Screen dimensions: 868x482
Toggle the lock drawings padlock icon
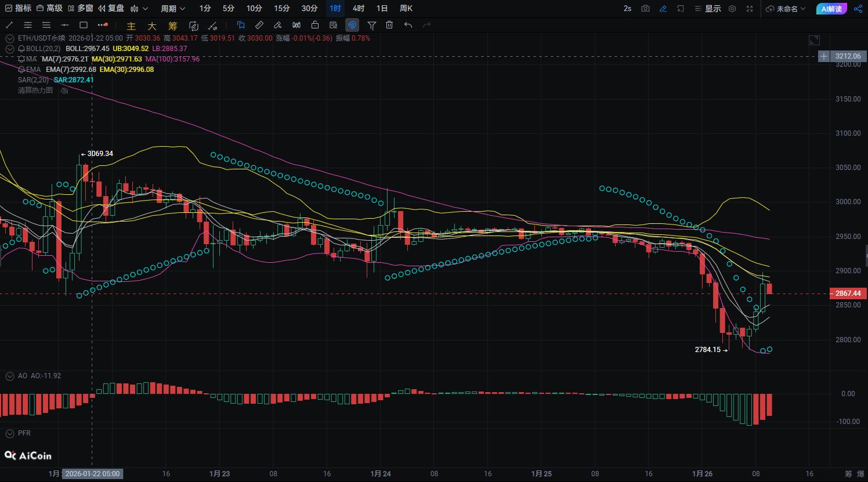[314, 25]
